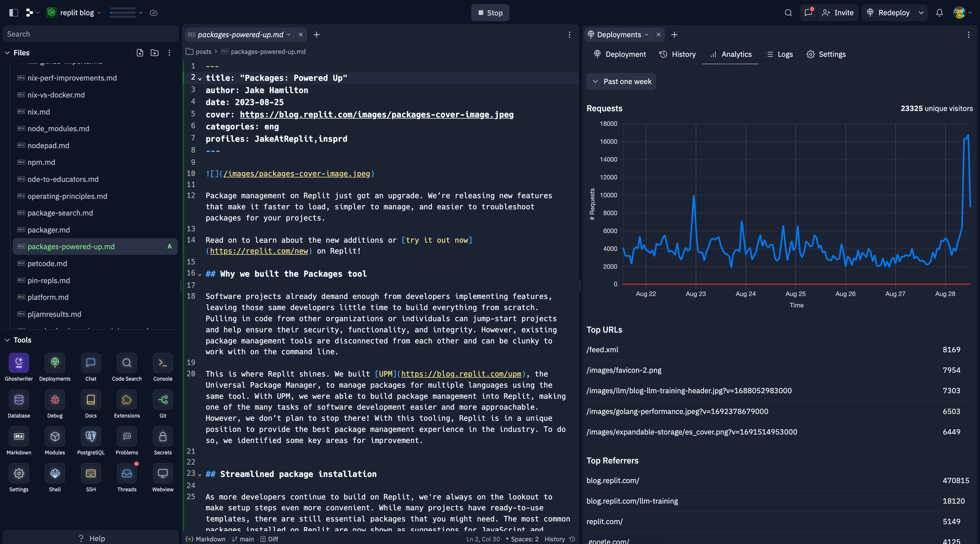Open the PostgreSQL tool

click(x=91, y=437)
